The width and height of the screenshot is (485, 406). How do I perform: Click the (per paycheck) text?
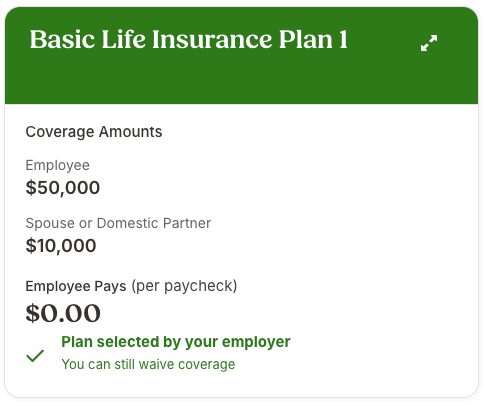pos(184,286)
